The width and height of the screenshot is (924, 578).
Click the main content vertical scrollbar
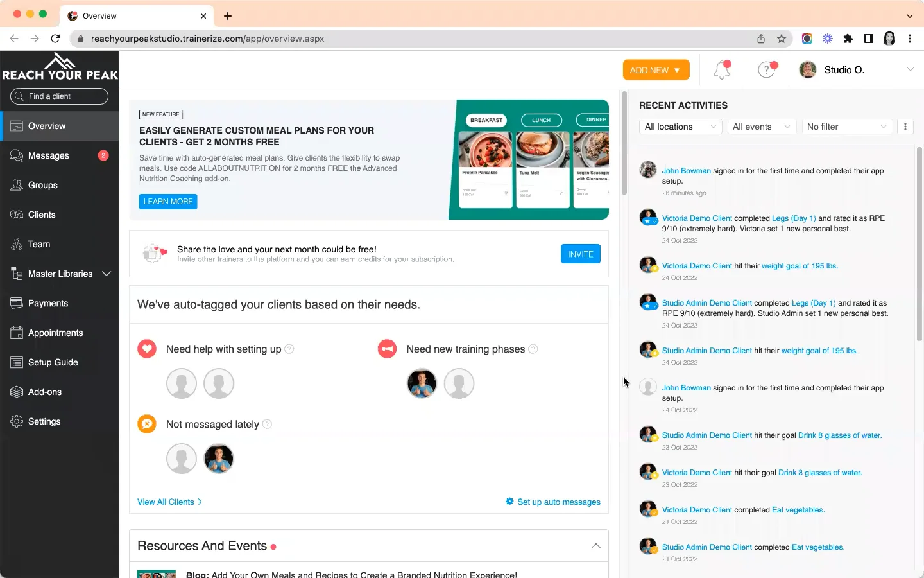pos(624,144)
